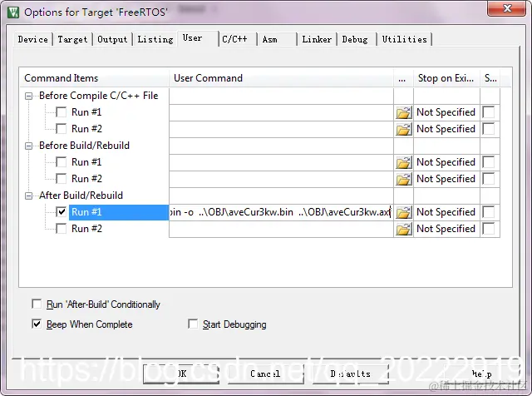The image size is (532, 396).
Task: Open Help for this dialog
Action: (x=481, y=374)
